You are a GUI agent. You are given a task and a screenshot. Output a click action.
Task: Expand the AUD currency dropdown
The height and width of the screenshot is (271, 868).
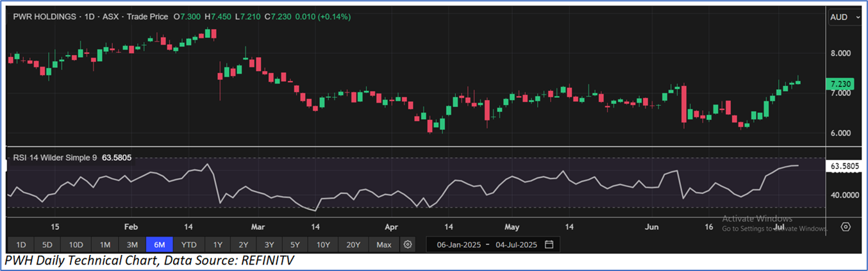click(x=844, y=18)
